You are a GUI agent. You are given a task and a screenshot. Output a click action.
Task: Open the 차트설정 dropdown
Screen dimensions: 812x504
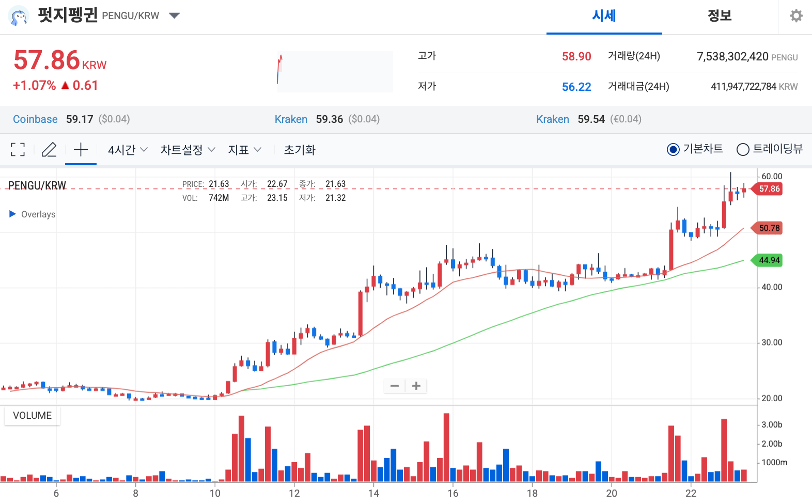[188, 150]
